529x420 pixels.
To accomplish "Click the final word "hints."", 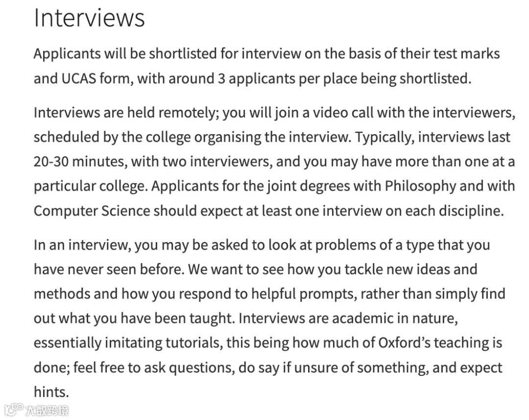I will tap(51, 392).
